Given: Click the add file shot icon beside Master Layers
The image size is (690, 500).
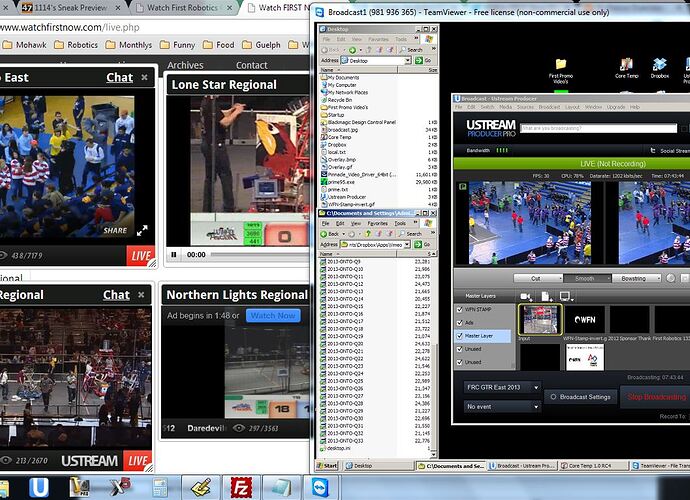Looking at the screenshot, I should tap(545, 296).
